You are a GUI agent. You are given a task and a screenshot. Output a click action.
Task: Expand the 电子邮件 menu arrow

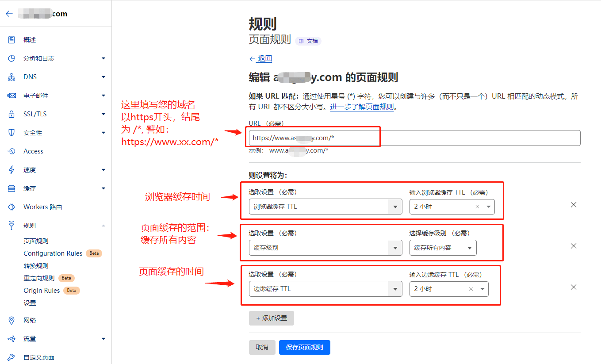click(103, 96)
